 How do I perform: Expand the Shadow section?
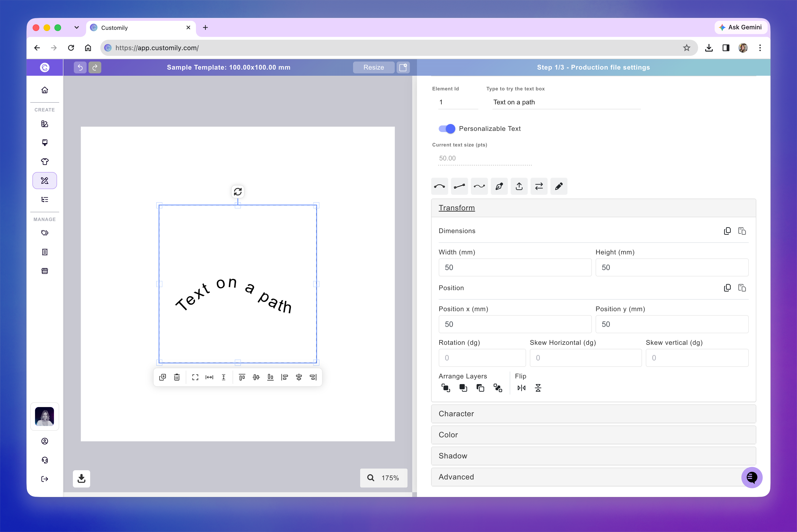[x=593, y=456]
